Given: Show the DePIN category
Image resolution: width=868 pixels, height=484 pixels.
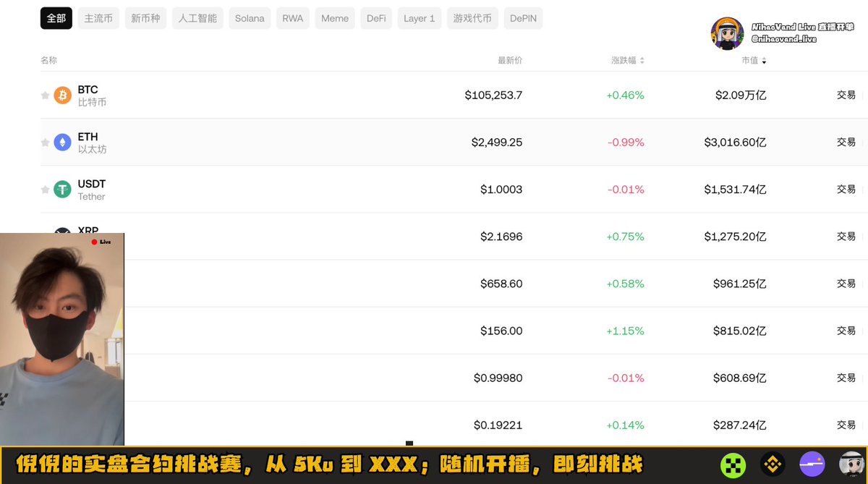Looking at the screenshot, I should (523, 18).
